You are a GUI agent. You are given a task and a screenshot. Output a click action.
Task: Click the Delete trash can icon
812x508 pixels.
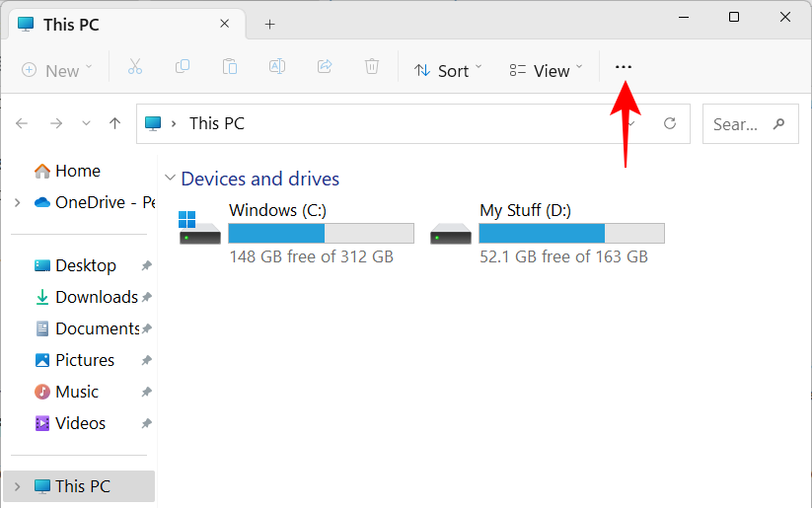372,67
